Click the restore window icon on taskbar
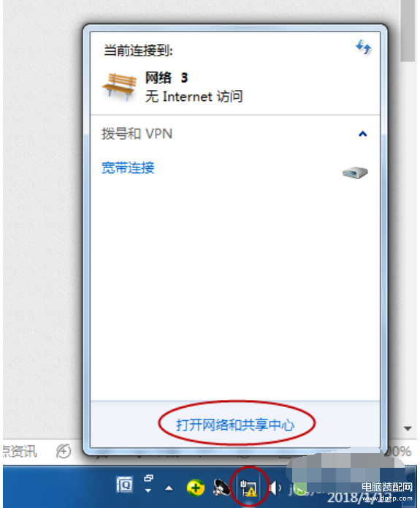Image resolution: width=420 pixels, height=508 pixels. [x=148, y=478]
